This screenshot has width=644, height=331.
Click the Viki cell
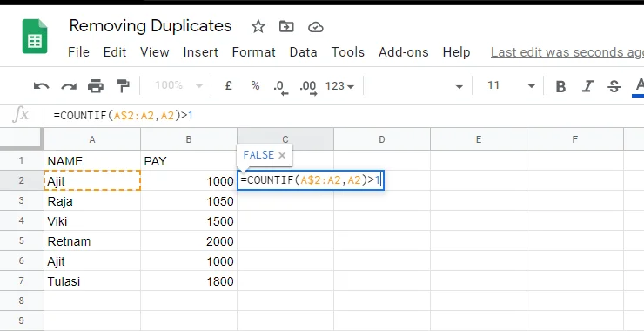92,220
